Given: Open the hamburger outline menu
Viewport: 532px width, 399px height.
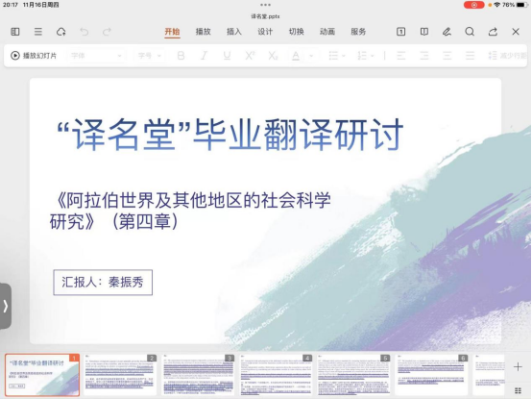Looking at the screenshot, I should (x=38, y=32).
